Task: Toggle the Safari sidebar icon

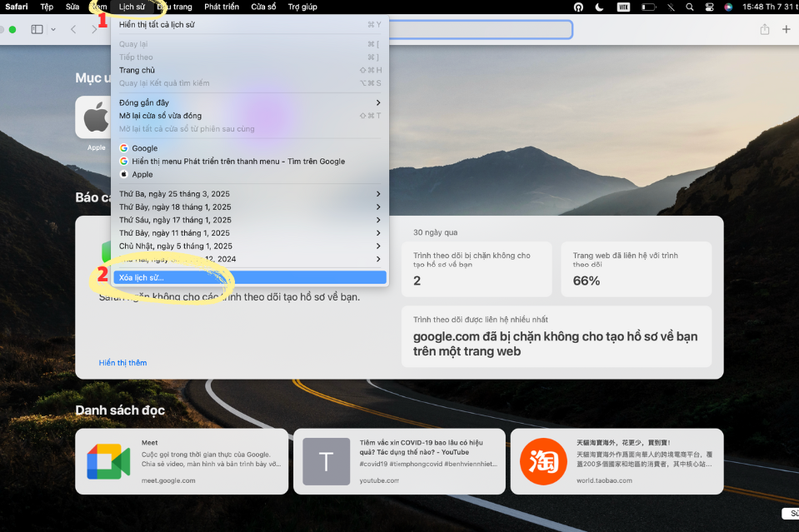Action: 37,30
